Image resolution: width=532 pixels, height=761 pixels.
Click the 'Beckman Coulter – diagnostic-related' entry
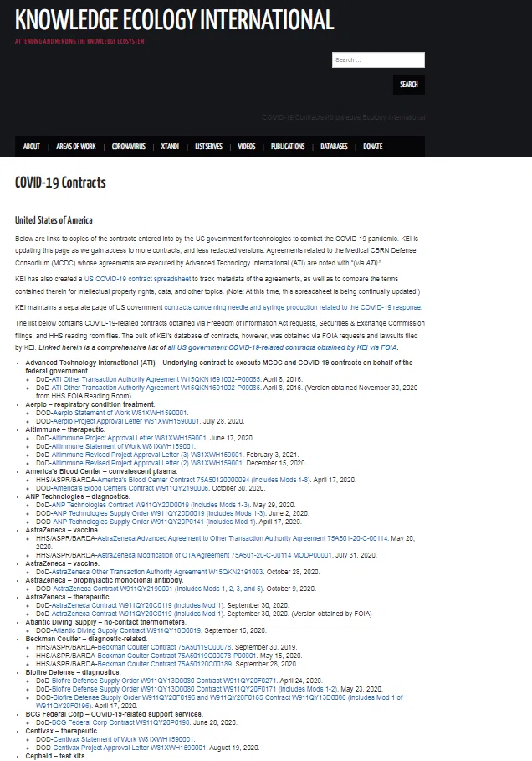point(86,639)
